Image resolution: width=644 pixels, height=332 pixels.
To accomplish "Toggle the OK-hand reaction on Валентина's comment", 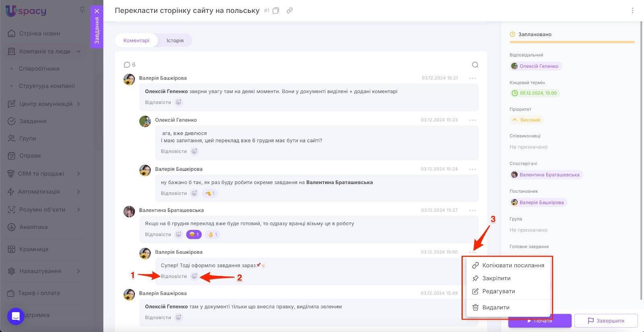I will 212,235.
